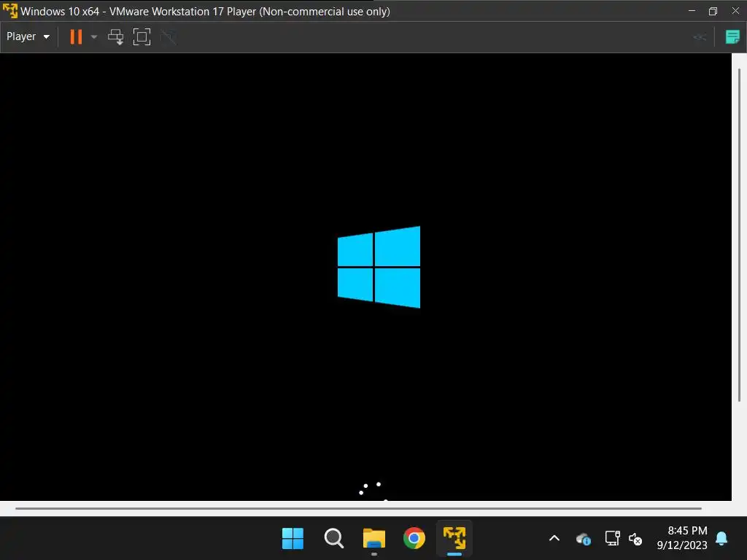Open the Player menu
The width and height of the screenshot is (747, 560).
(x=28, y=36)
